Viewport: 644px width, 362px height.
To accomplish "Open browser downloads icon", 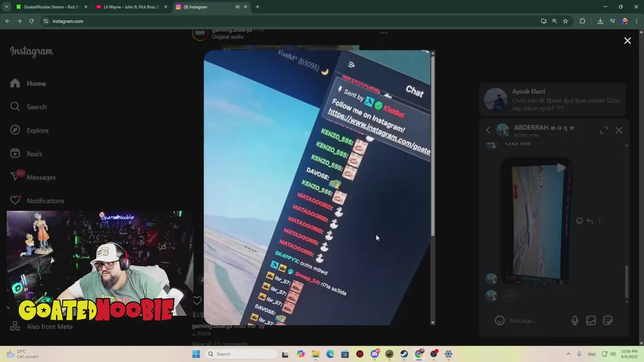I will [x=600, y=21].
